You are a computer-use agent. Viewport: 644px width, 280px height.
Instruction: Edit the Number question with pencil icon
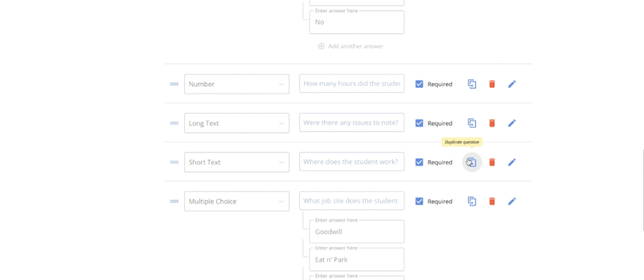coord(512,84)
